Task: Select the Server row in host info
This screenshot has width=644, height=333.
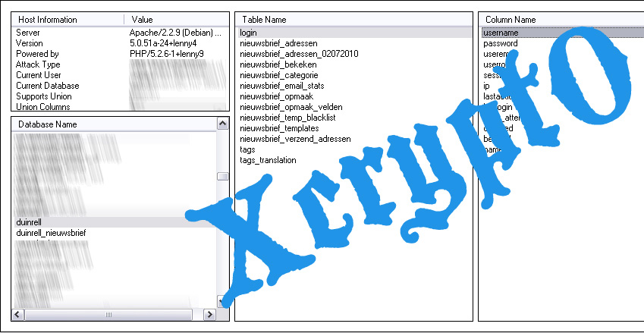Action: pyautogui.click(x=28, y=33)
